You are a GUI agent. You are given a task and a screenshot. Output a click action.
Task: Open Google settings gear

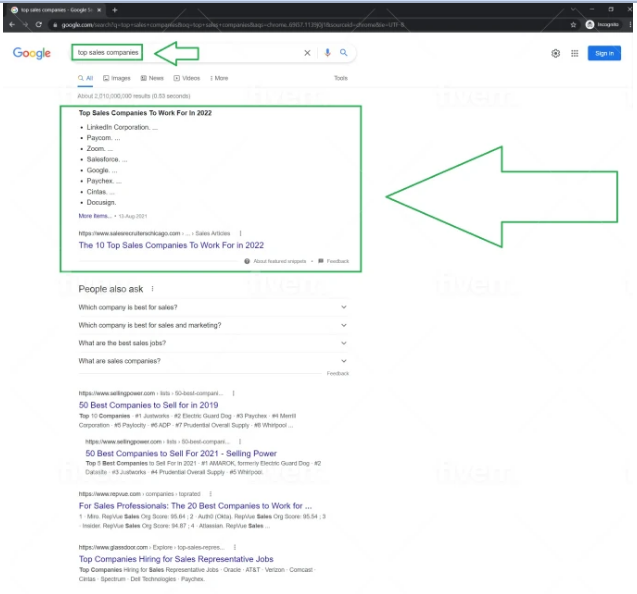pyautogui.click(x=555, y=53)
